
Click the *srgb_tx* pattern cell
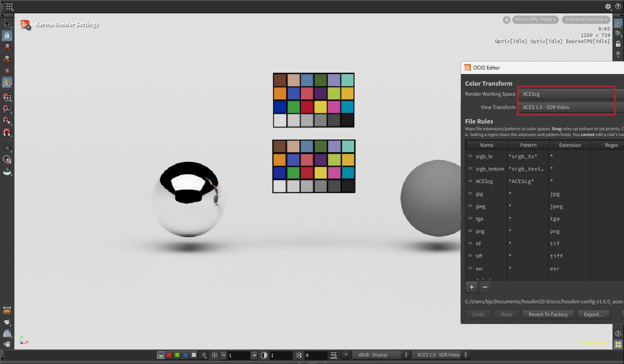[x=528, y=156]
